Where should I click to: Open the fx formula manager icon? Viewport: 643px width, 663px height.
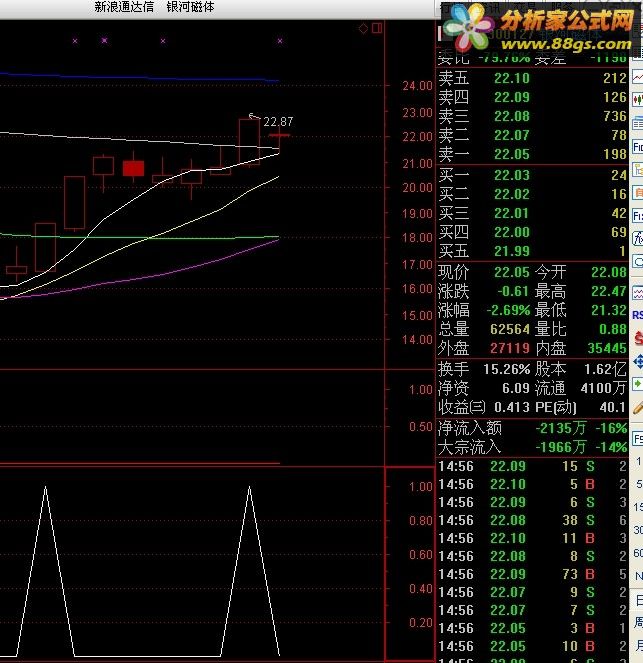click(x=638, y=238)
